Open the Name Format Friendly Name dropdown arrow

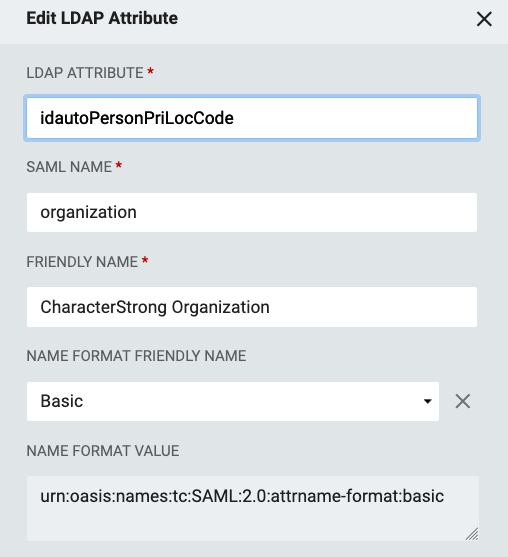pos(428,401)
